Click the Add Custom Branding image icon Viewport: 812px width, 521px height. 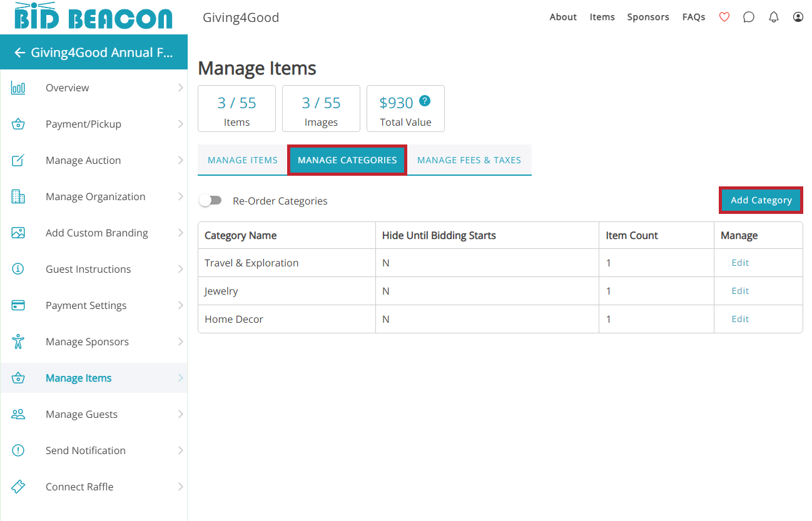coord(18,233)
